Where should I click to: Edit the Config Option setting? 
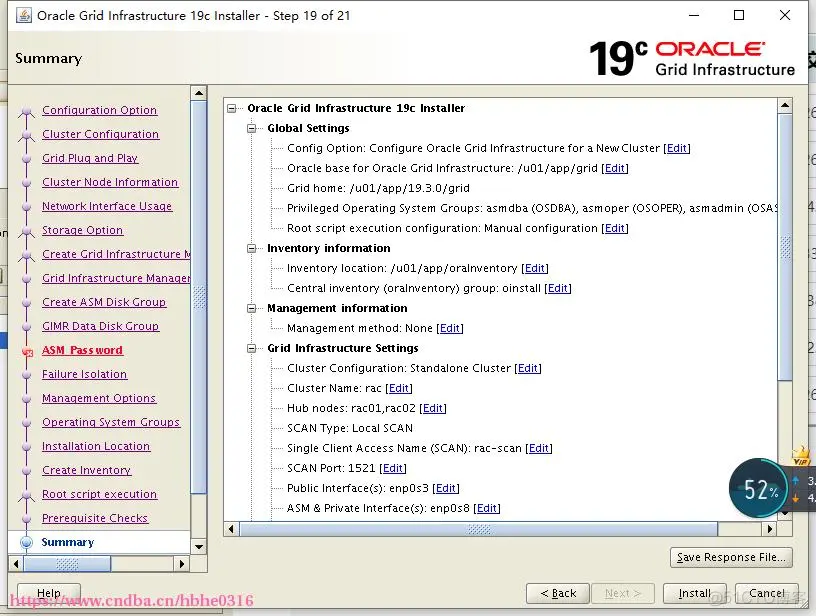point(677,148)
